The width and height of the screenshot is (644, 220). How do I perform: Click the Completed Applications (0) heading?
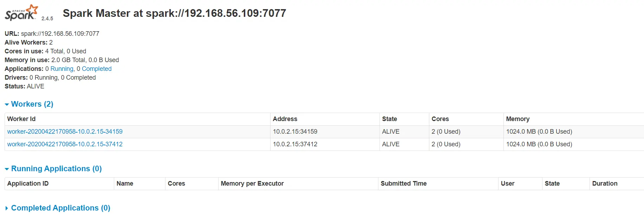coord(60,208)
